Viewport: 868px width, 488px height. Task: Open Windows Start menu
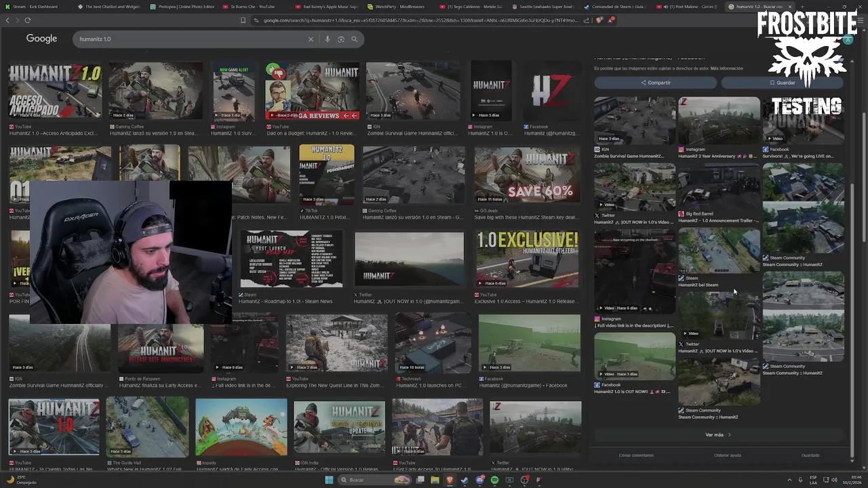click(x=329, y=480)
